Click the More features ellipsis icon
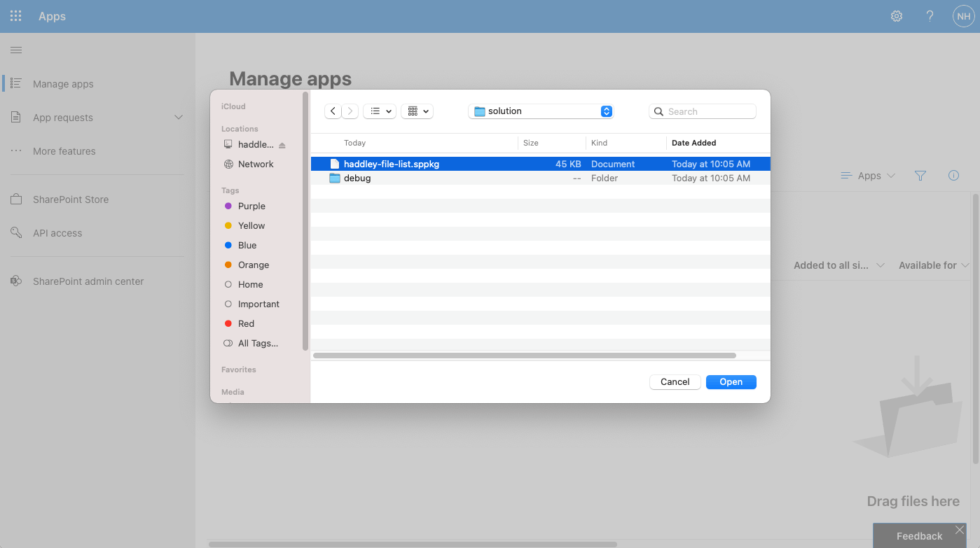This screenshot has height=548, width=980. [x=16, y=150]
